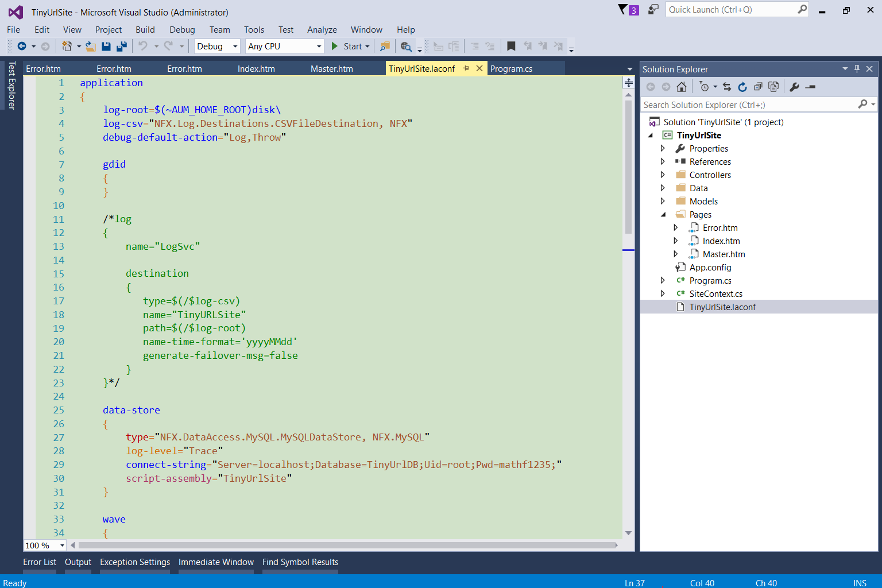Viewport: 882px width, 588px height.
Task: Expand the SiteContext.cs node
Action: click(663, 293)
